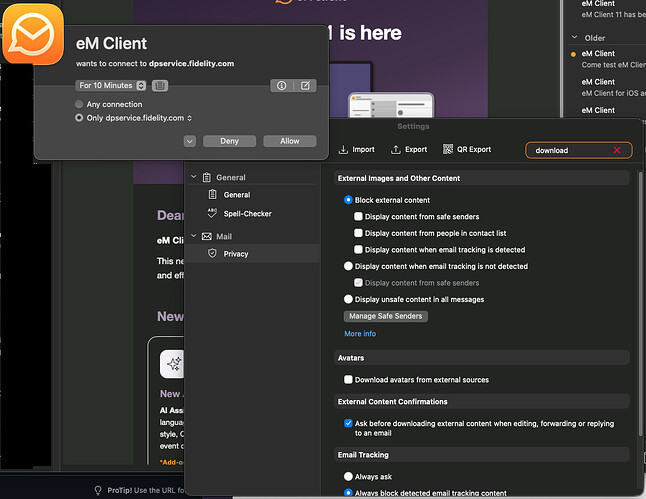Image resolution: width=646 pixels, height=499 pixels.
Task: Open the More info link
Action: 360,334
